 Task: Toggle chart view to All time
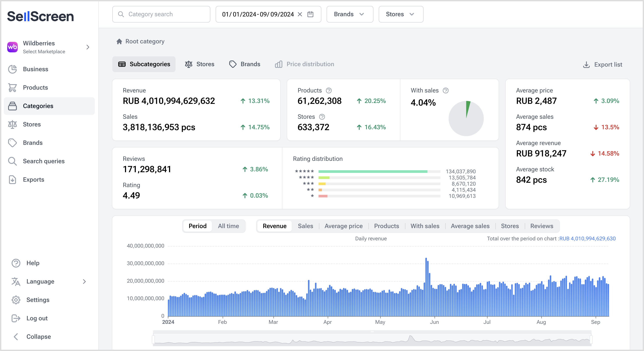228,226
